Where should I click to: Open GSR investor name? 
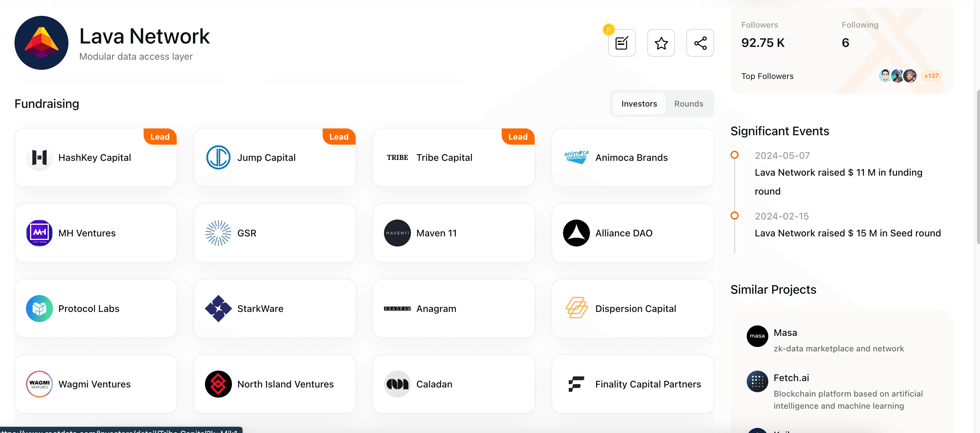(247, 233)
